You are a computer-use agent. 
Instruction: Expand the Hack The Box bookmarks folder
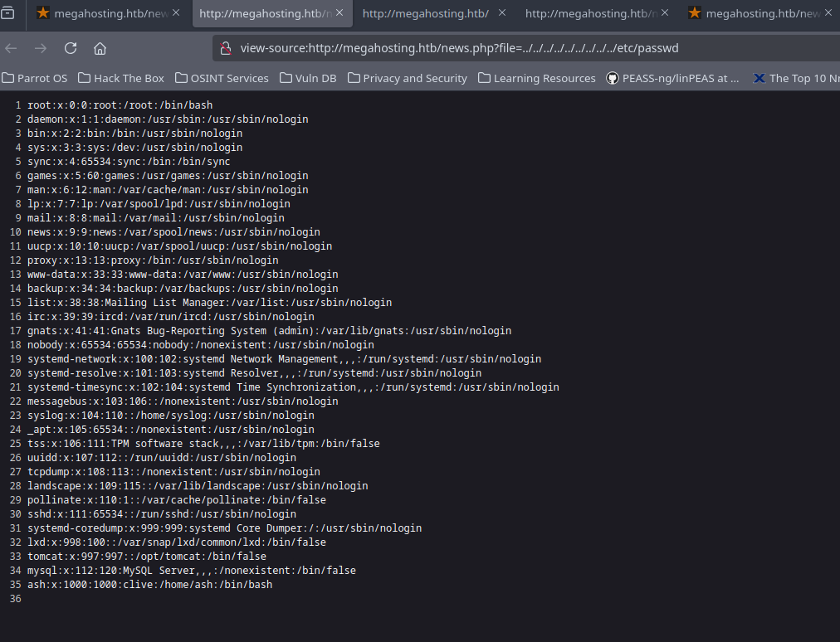[121, 78]
